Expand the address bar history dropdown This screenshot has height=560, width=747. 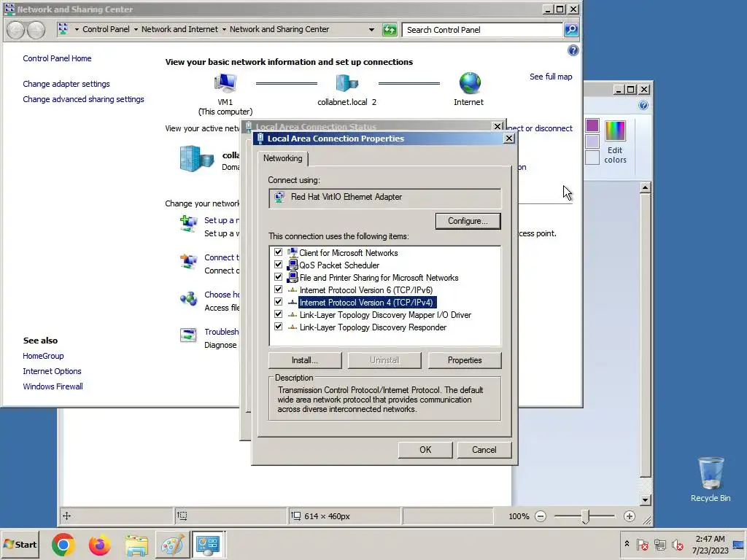[x=371, y=29]
